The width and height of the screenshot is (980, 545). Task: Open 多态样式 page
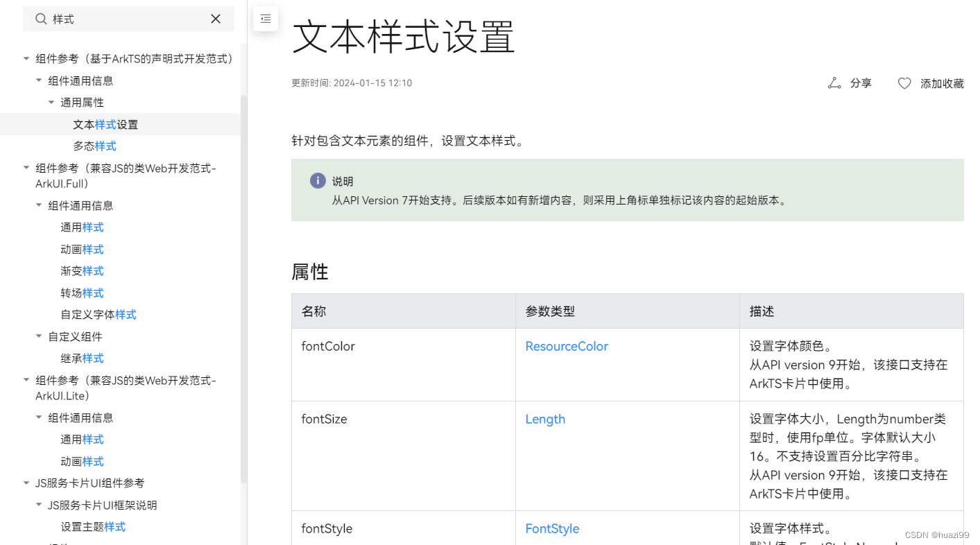coord(94,146)
